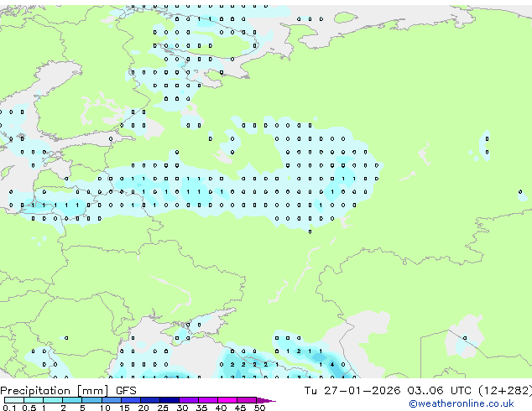Image resolution: width=532 pixels, height=411 pixels.
Task: Click the legend swatch between 0.5 and 1
Action: (x=34, y=400)
